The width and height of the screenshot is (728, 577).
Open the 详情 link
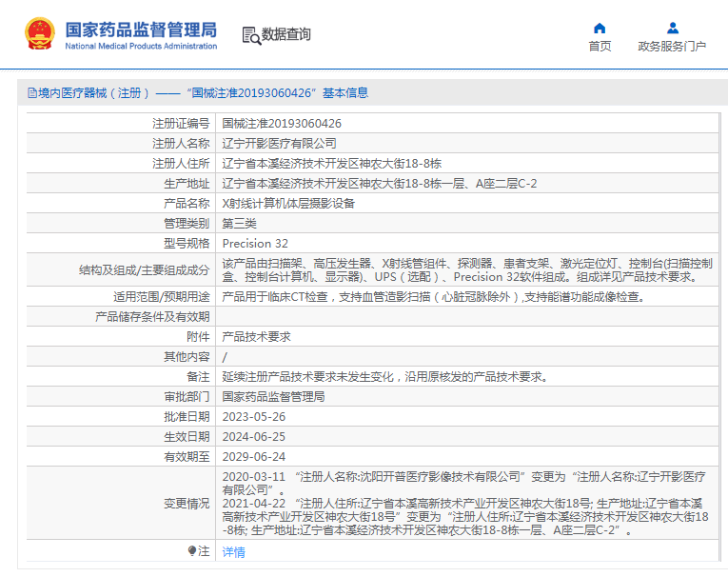tap(233, 552)
